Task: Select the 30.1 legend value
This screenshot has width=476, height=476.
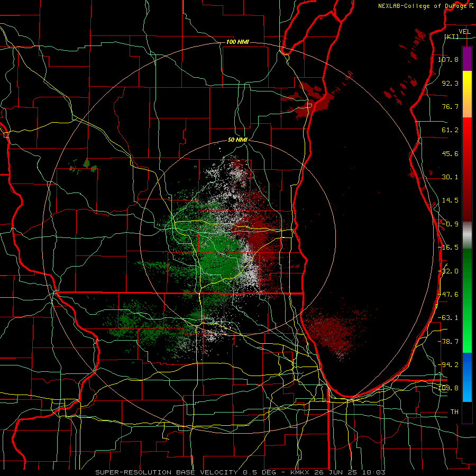Action: pyautogui.click(x=450, y=177)
